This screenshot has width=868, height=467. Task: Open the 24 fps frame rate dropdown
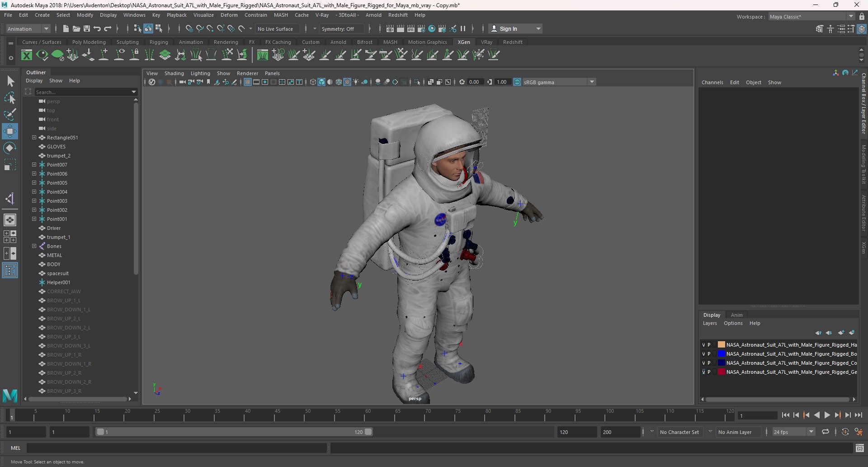point(793,432)
